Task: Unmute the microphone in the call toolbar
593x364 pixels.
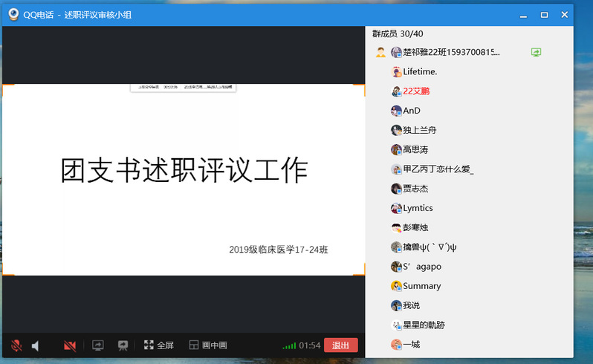Action: tap(16, 345)
